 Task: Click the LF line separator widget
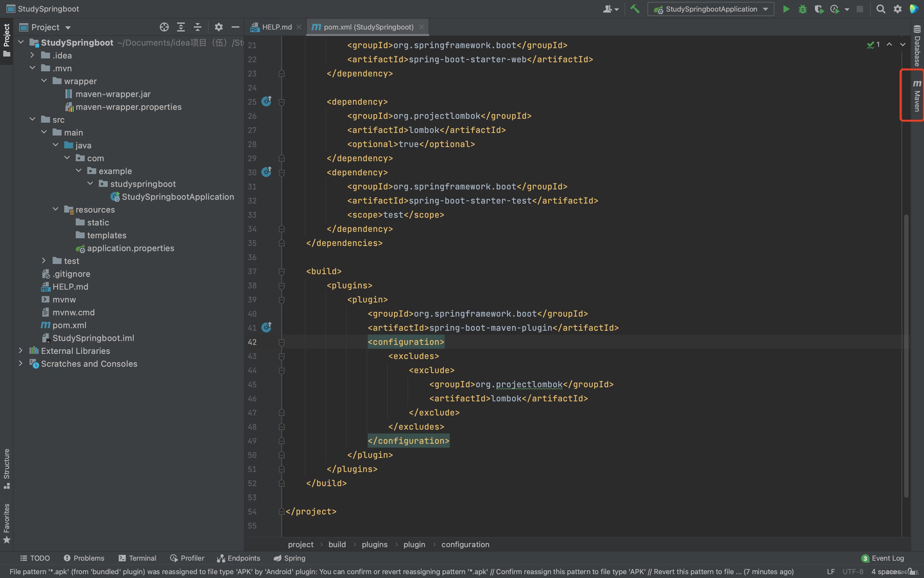click(831, 572)
